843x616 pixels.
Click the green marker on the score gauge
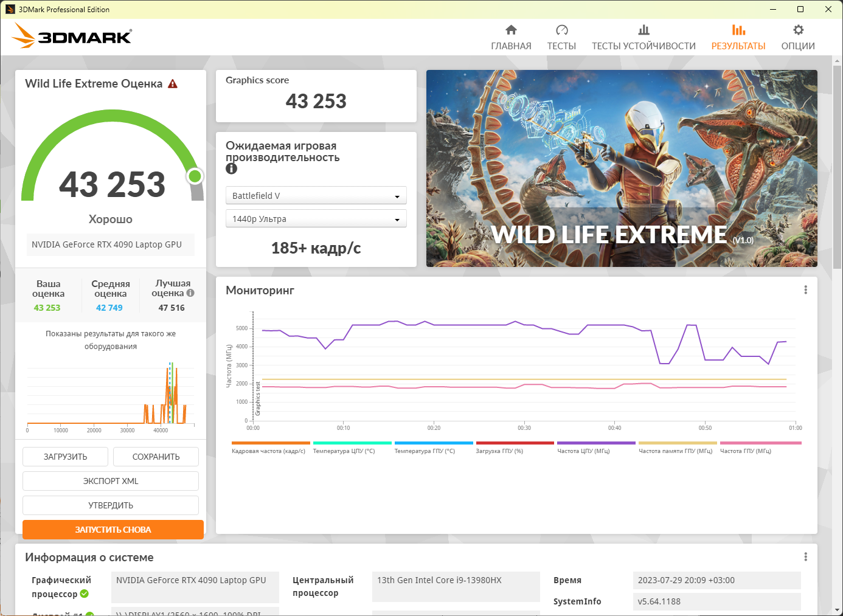pos(195,176)
